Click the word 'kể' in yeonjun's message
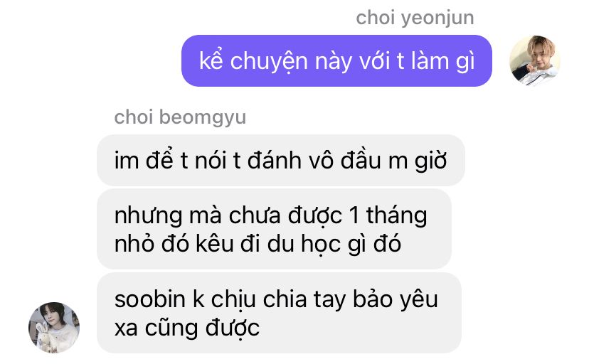Image resolution: width=589 pixels, height=364 pixels. click(x=211, y=60)
